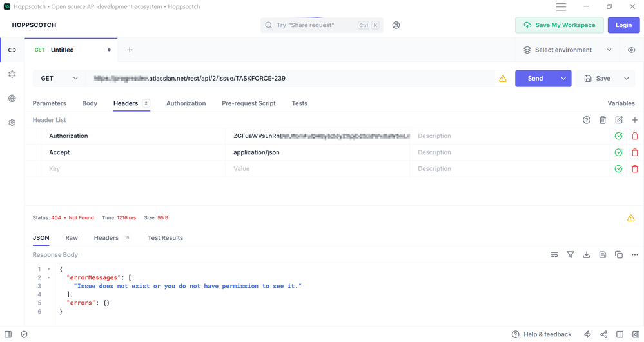This screenshot has height=342, width=644.
Task: Delete the empty Key header row
Action: tap(634, 169)
